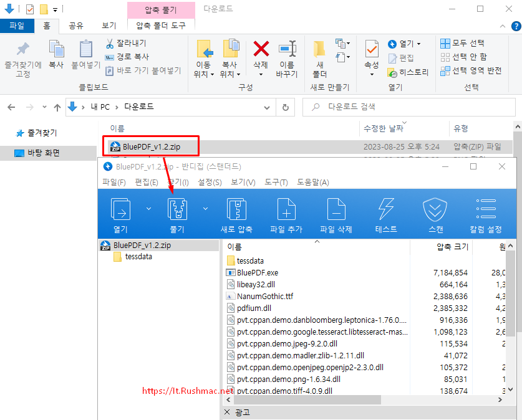Open Bandizip 도구(T) menu

coord(276,182)
